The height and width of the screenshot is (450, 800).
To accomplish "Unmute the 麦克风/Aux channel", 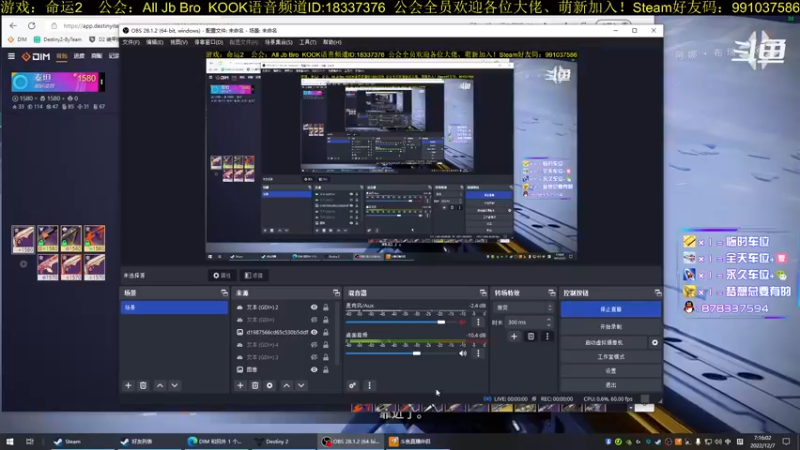I will (x=463, y=322).
